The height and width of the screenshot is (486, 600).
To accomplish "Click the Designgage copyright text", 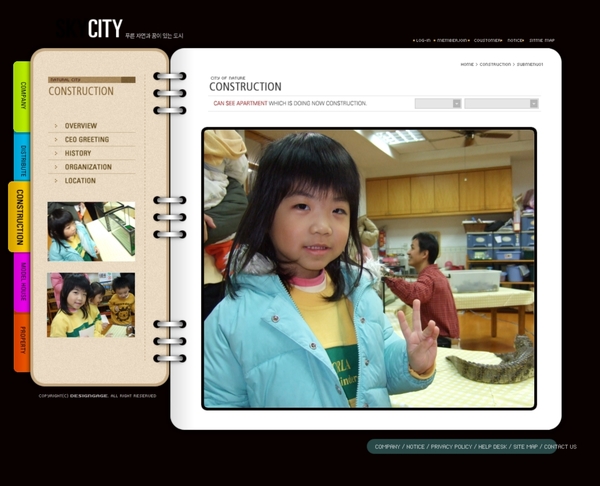I will point(98,396).
